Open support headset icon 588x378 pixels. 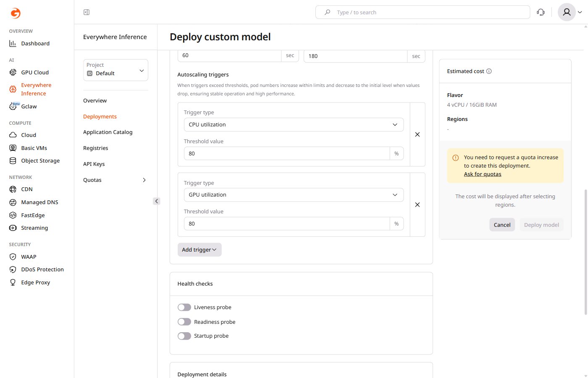(541, 12)
